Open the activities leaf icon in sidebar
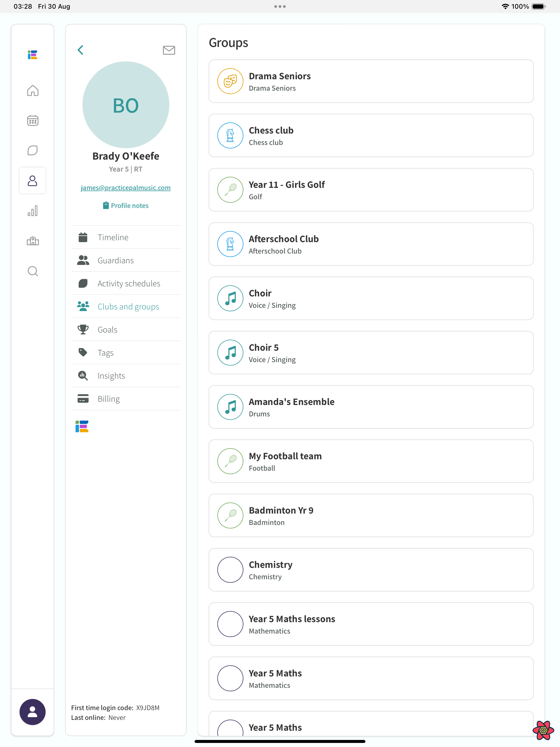 tap(33, 150)
